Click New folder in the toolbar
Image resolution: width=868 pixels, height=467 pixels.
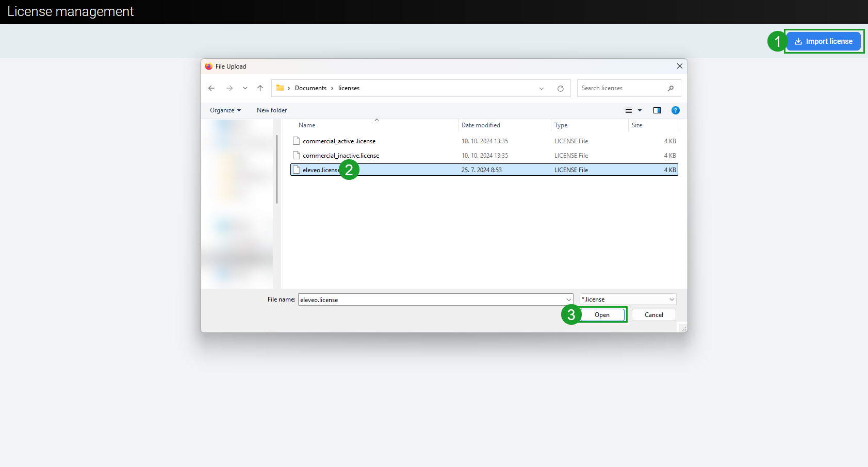point(272,110)
